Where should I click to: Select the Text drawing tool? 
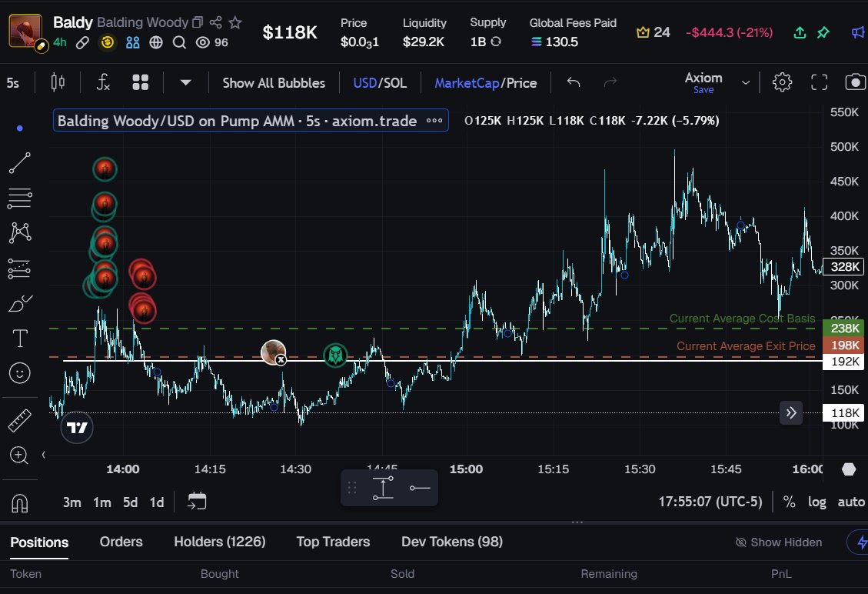point(19,338)
